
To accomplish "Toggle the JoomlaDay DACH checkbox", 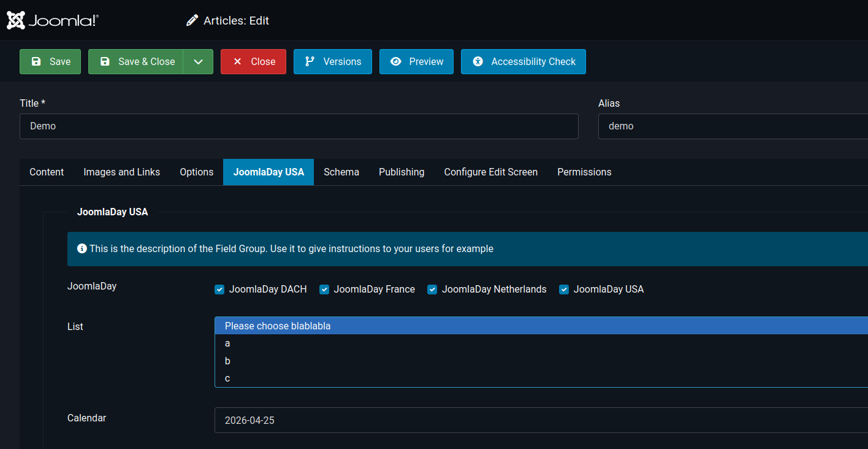I will 219,290.
